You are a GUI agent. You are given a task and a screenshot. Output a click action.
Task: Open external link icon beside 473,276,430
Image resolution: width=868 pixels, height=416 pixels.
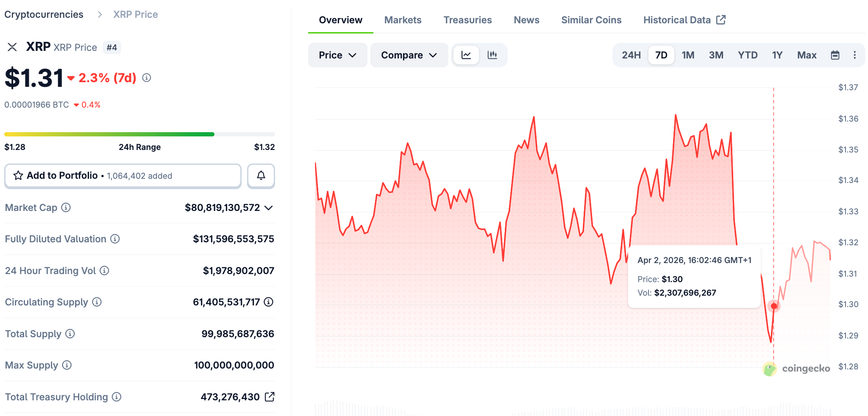coord(270,397)
